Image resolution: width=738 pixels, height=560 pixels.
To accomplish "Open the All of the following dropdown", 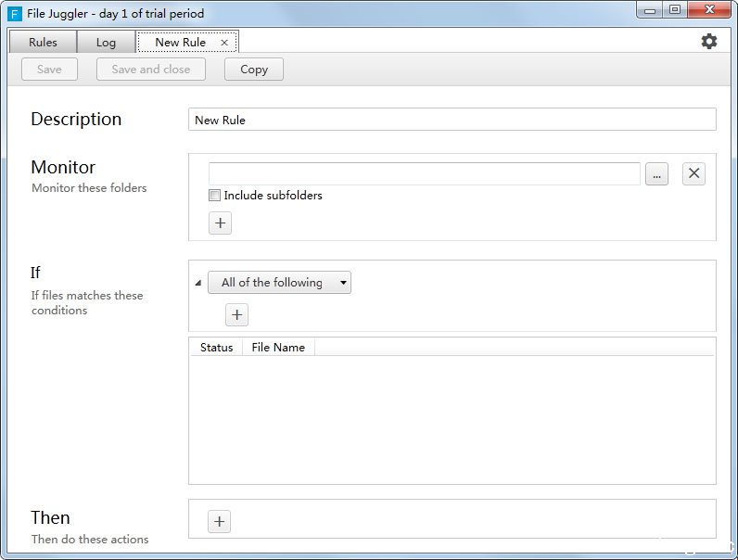I will coord(279,283).
